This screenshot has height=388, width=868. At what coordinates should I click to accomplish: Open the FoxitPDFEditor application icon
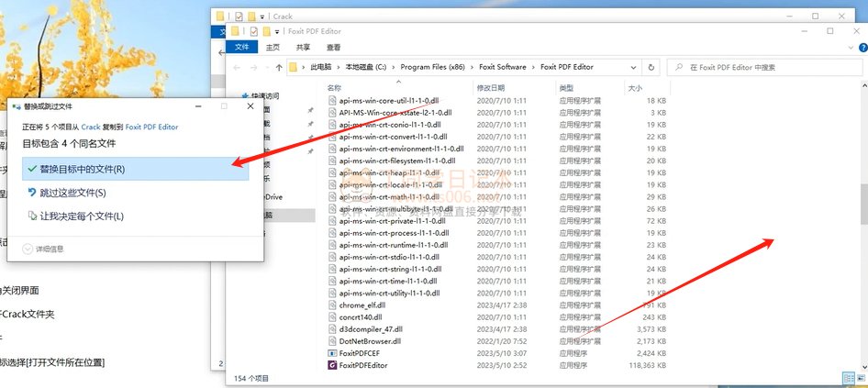point(332,365)
